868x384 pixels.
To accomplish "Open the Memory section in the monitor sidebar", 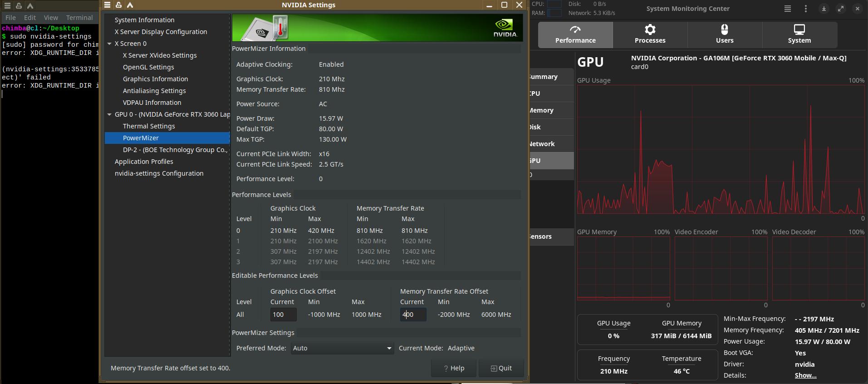I will tap(552, 110).
